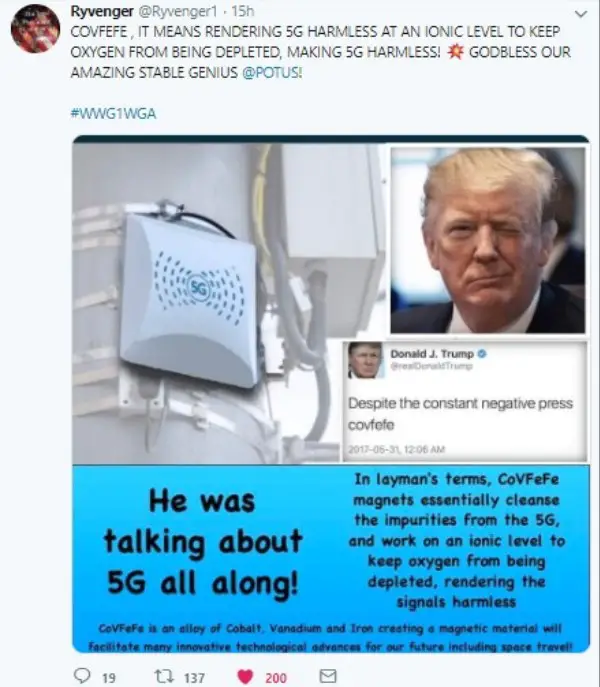600x687 pixels.
Task: Click the 'He was talking about 5G' caption
Action: click(203, 542)
